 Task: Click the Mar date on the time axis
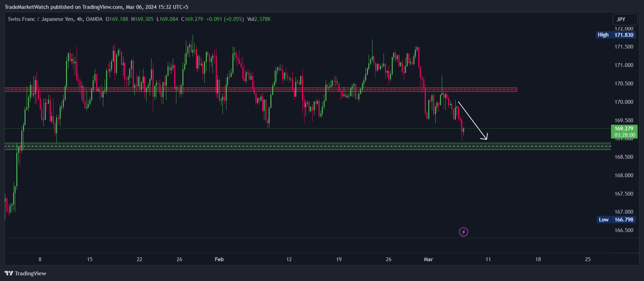click(x=428, y=259)
